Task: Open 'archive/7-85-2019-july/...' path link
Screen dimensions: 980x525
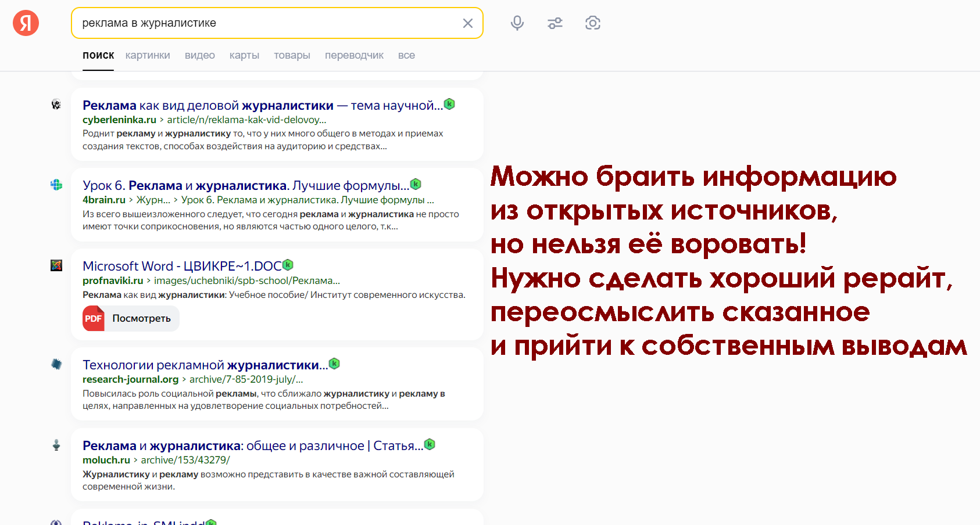Action: coord(246,379)
